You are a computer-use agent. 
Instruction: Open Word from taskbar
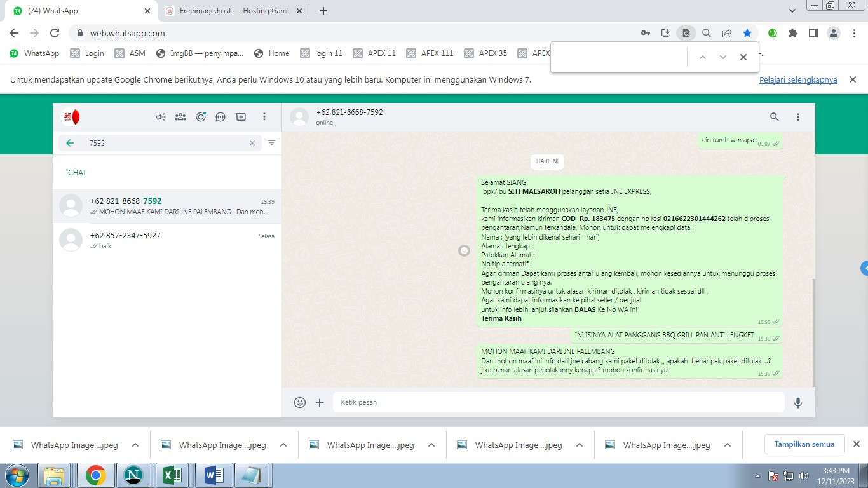pyautogui.click(x=214, y=475)
